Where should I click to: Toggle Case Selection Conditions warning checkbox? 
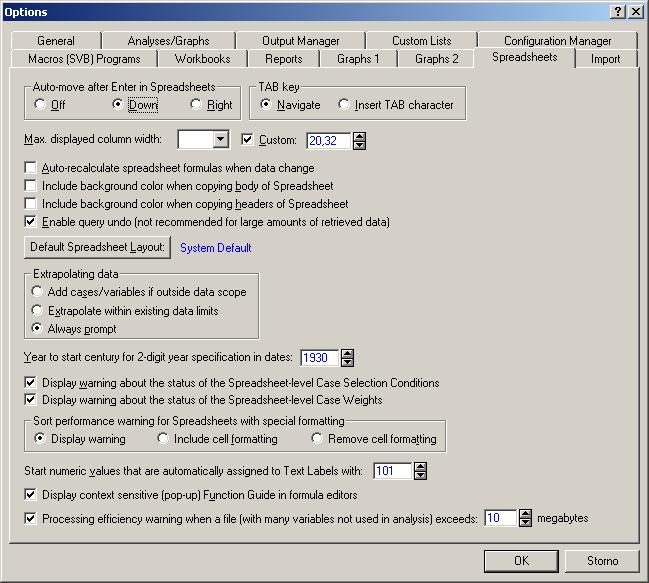[30, 382]
